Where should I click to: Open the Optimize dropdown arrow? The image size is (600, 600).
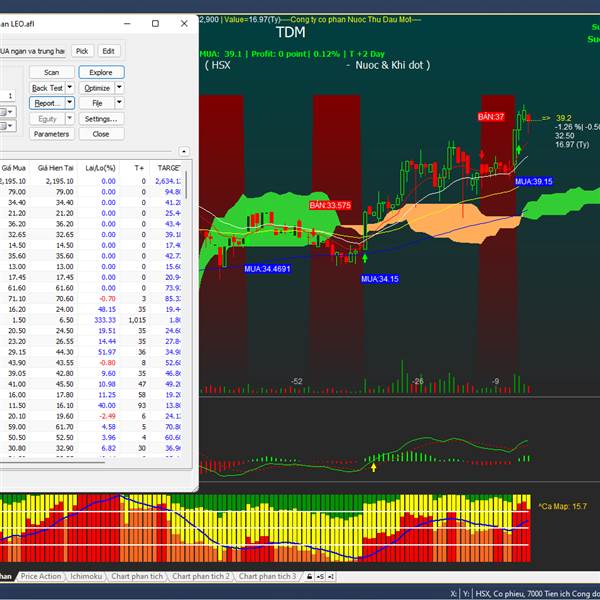[119, 88]
